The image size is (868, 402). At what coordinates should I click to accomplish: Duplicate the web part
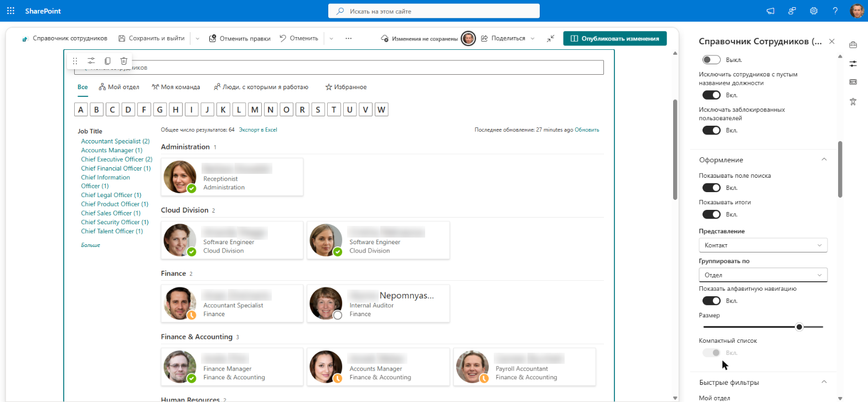click(108, 61)
